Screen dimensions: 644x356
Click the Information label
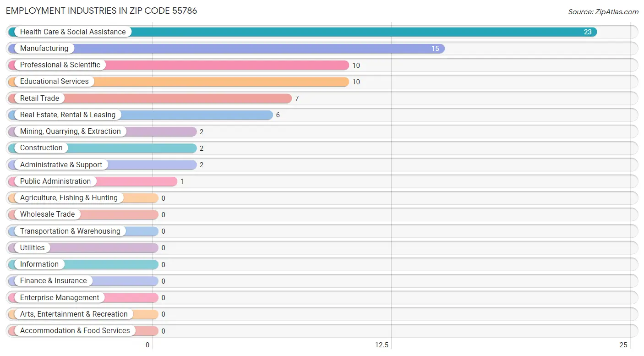tap(39, 264)
